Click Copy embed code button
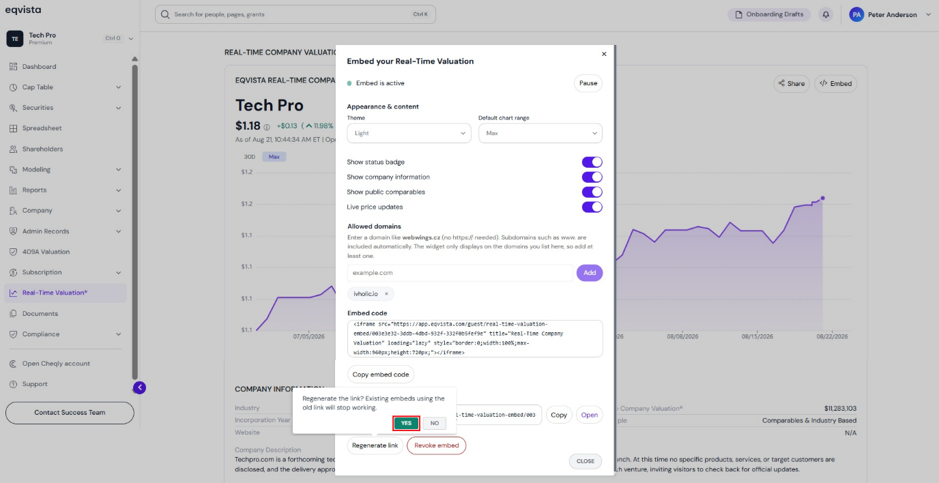939x483 pixels. pos(381,375)
